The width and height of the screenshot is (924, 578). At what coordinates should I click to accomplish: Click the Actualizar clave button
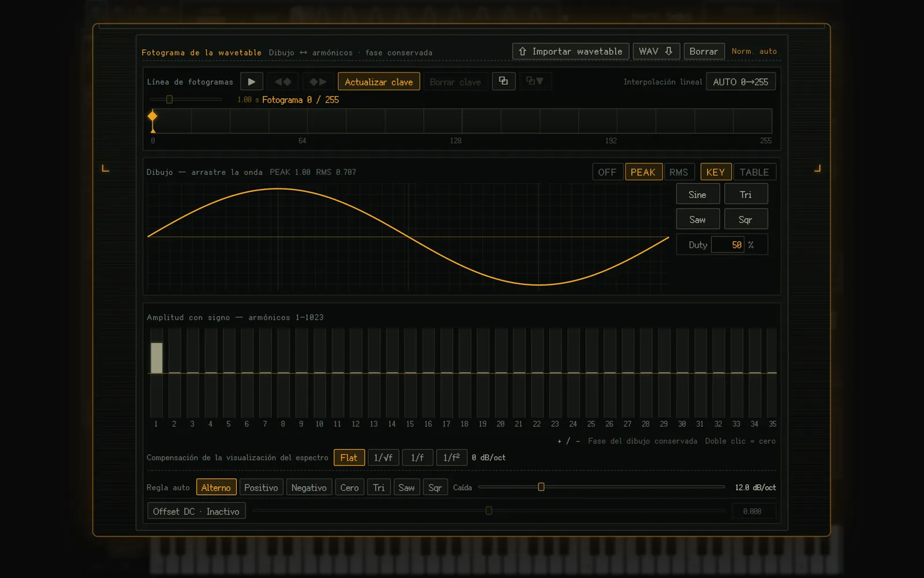tap(379, 82)
